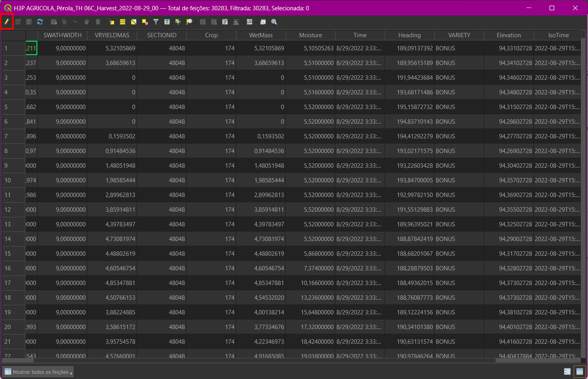Image resolution: width=588 pixels, height=379 pixels.
Task: Maximize the attribute table window
Action: tap(552, 8)
